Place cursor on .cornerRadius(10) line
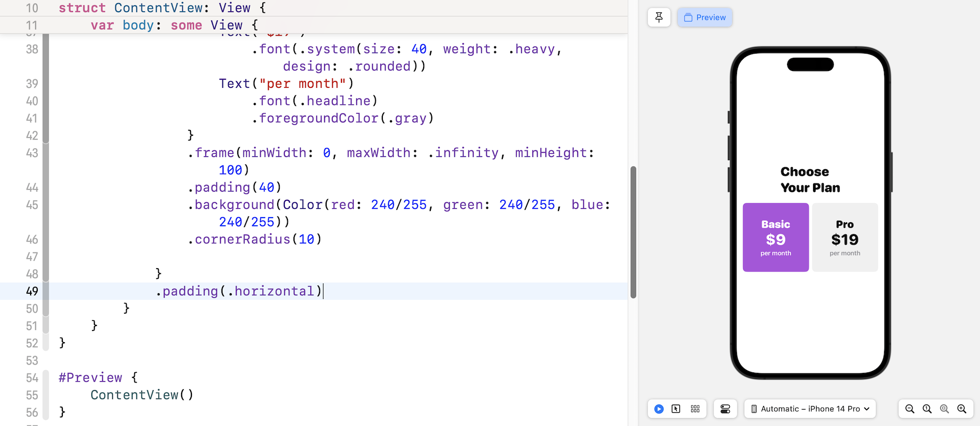Screen dimensions: 980x426 point(255,239)
